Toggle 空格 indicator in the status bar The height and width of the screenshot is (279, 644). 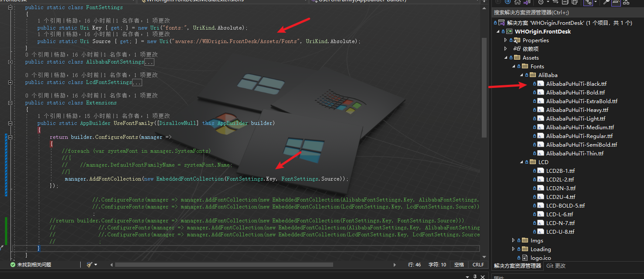[x=460, y=264]
